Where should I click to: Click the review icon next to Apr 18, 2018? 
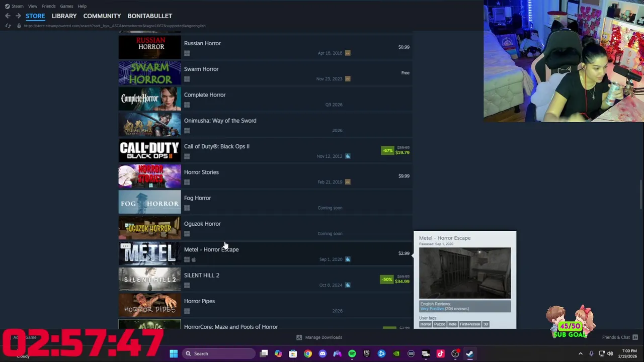tap(348, 53)
